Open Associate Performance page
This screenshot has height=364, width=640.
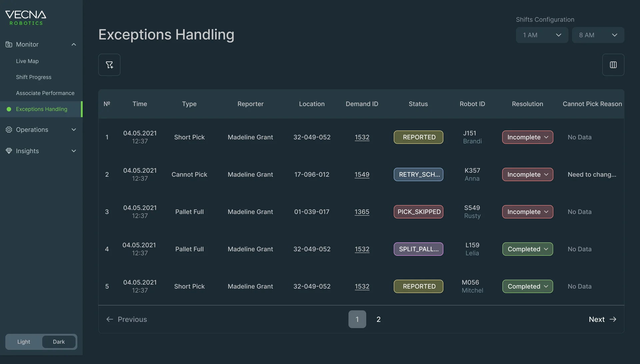tap(45, 93)
